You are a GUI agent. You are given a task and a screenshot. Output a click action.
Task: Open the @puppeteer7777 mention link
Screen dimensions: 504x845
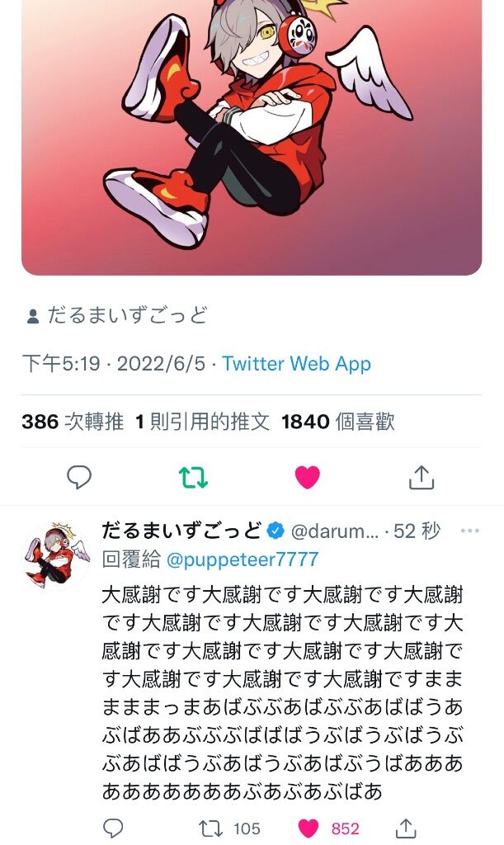click(x=243, y=559)
